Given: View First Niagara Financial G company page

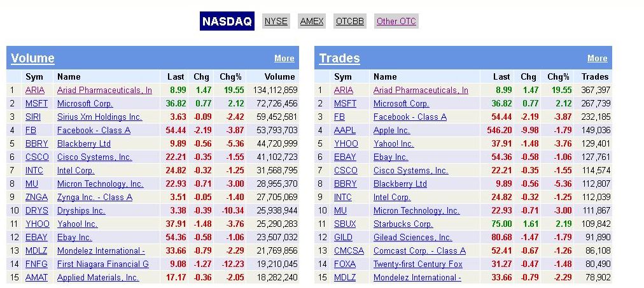Looking at the screenshot, I should (x=102, y=264).
